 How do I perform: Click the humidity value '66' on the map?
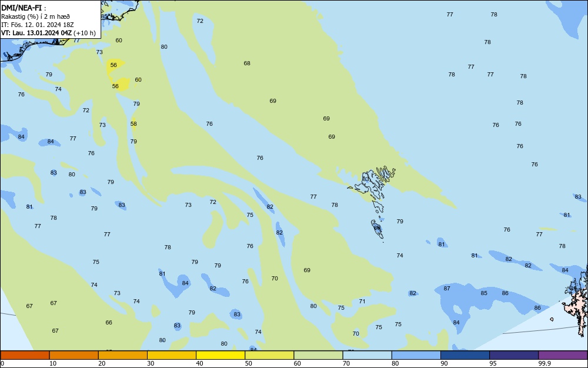[x=109, y=322]
